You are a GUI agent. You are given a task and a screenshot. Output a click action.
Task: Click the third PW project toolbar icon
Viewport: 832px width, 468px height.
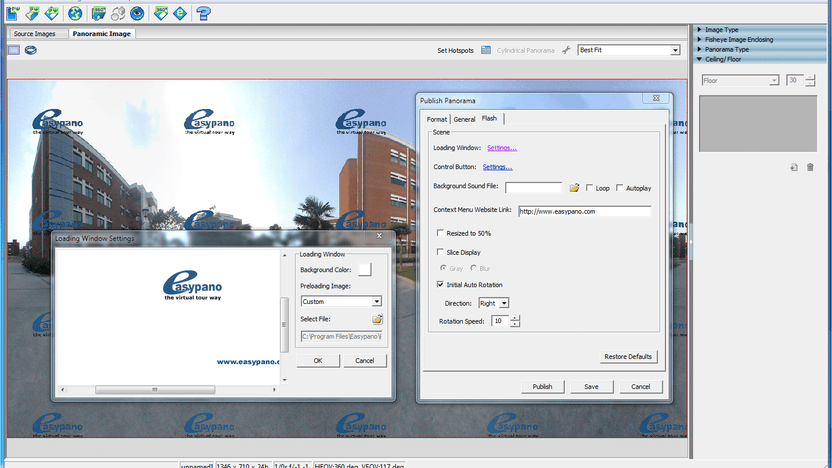pyautogui.click(x=51, y=13)
